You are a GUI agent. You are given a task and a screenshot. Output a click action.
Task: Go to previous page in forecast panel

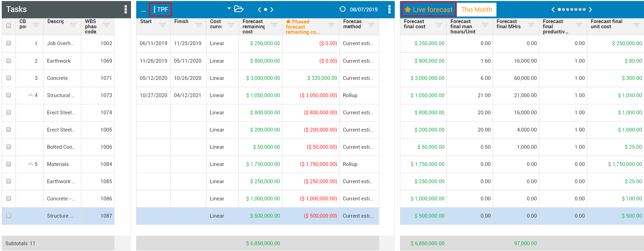click(x=553, y=10)
